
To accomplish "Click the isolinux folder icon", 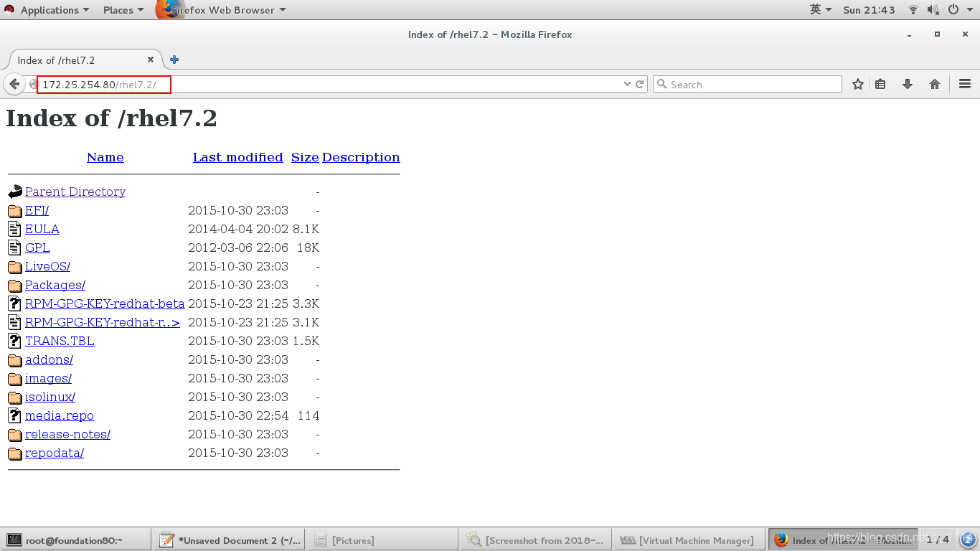I will pos(15,397).
